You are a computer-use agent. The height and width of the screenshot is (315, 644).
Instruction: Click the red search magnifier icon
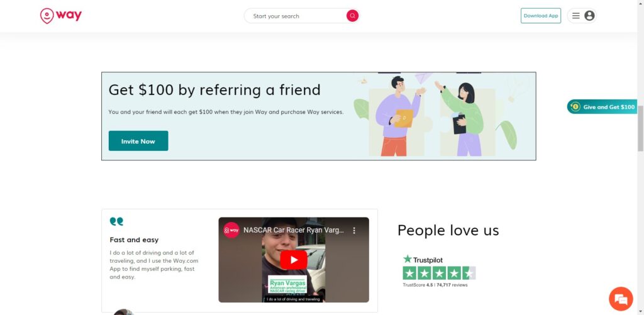tap(352, 16)
